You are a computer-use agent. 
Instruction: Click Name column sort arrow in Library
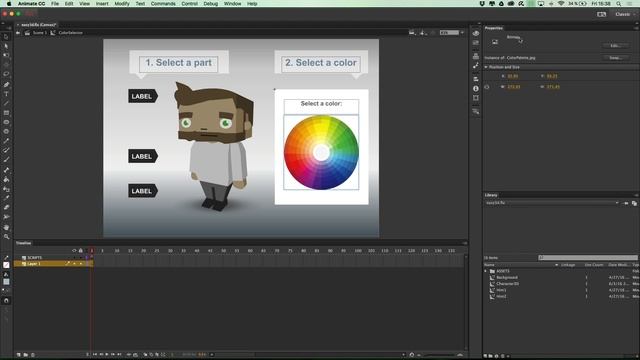pyautogui.click(x=556, y=265)
